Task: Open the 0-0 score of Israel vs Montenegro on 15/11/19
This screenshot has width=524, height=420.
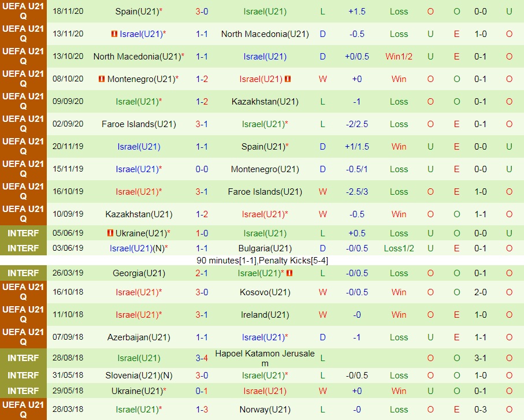Action: (202, 169)
